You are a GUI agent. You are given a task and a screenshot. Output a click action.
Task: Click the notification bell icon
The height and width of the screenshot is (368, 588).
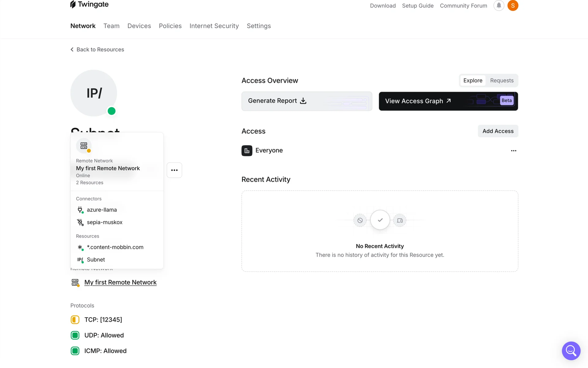[499, 6]
